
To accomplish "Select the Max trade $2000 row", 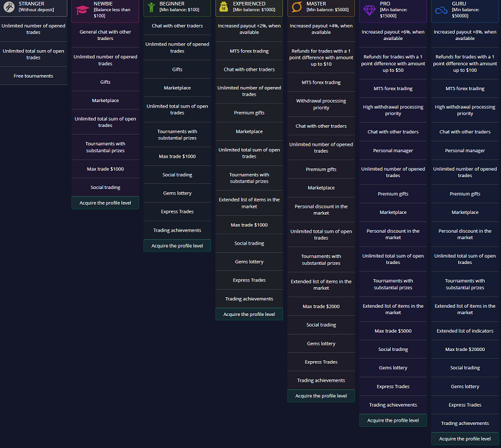I will 321,307.
